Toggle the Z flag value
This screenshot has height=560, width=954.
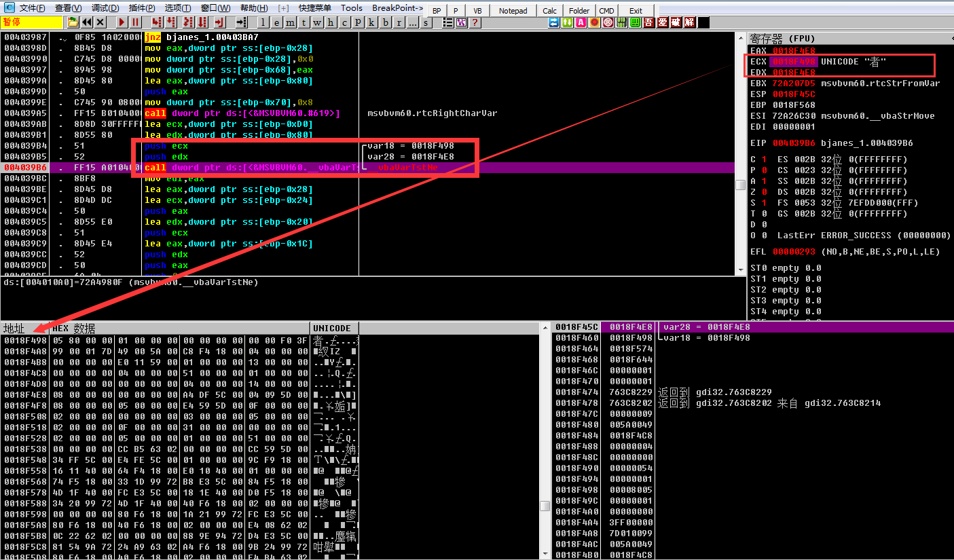(x=763, y=192)
